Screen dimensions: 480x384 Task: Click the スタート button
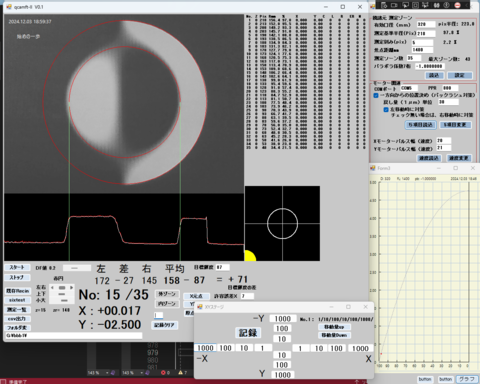point(17,267)
